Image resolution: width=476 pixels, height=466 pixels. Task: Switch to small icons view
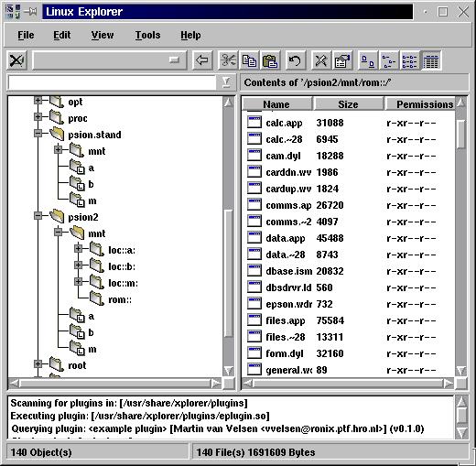389,60
